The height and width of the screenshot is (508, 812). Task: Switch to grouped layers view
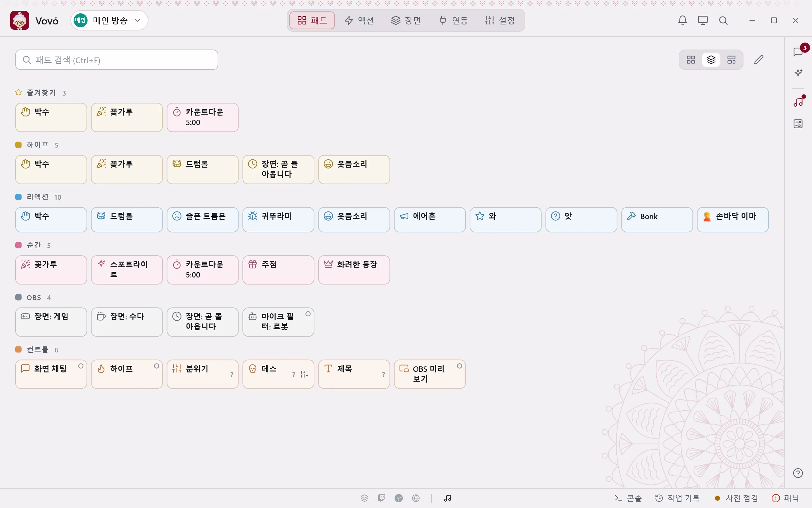click(x=711, y=60)
